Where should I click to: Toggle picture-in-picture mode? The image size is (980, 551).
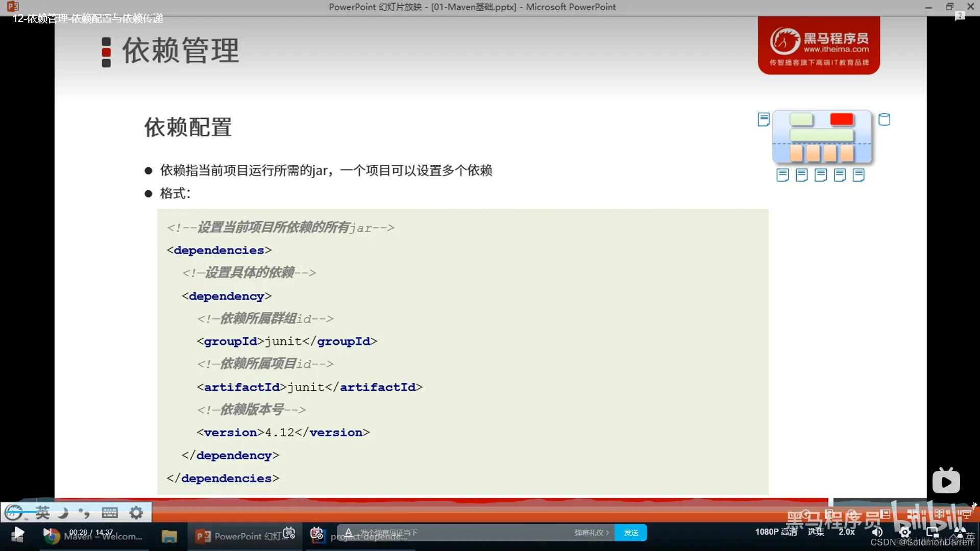click(x=933, y=532)
